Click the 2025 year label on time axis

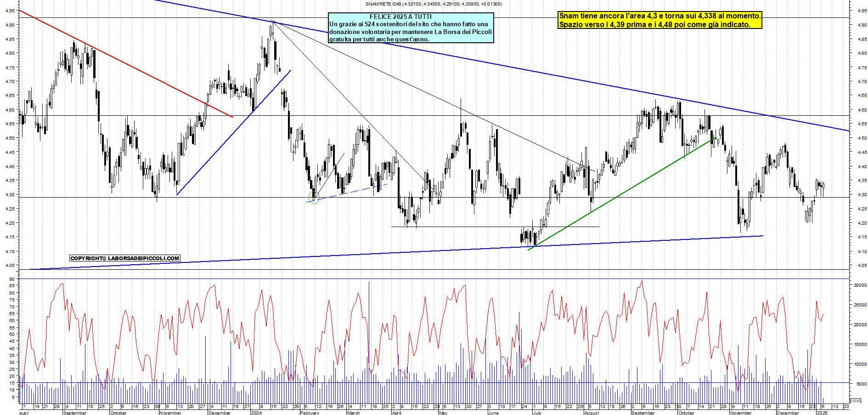[x=822, y=413]
